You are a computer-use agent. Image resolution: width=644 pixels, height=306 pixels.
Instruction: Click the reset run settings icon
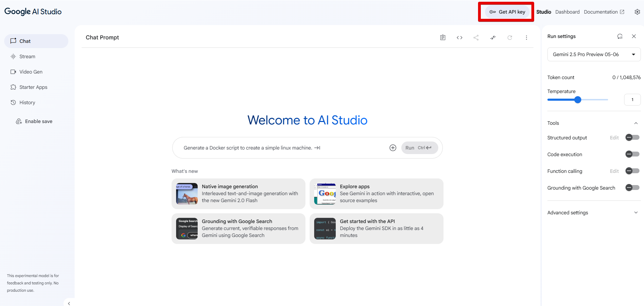tap(620, 36)
